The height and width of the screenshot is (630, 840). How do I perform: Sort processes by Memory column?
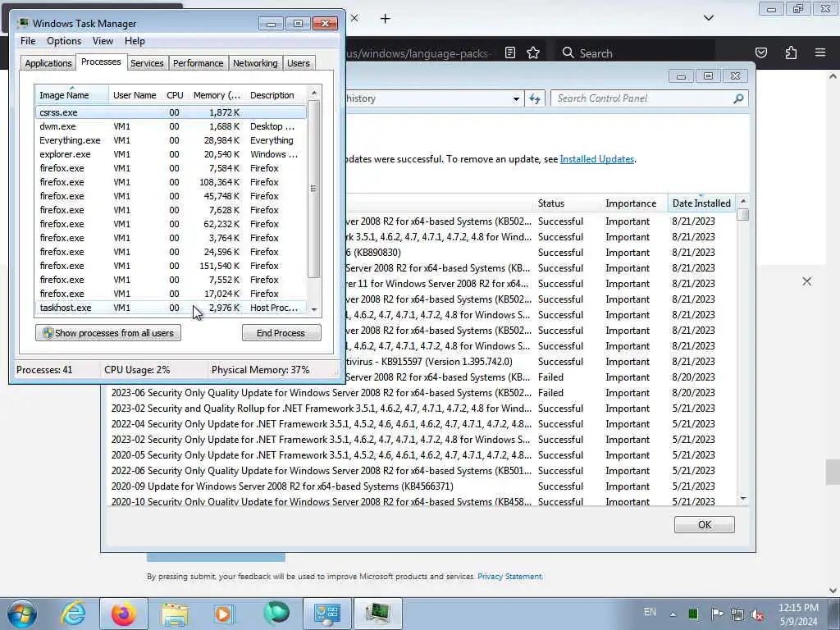[217, 95]
